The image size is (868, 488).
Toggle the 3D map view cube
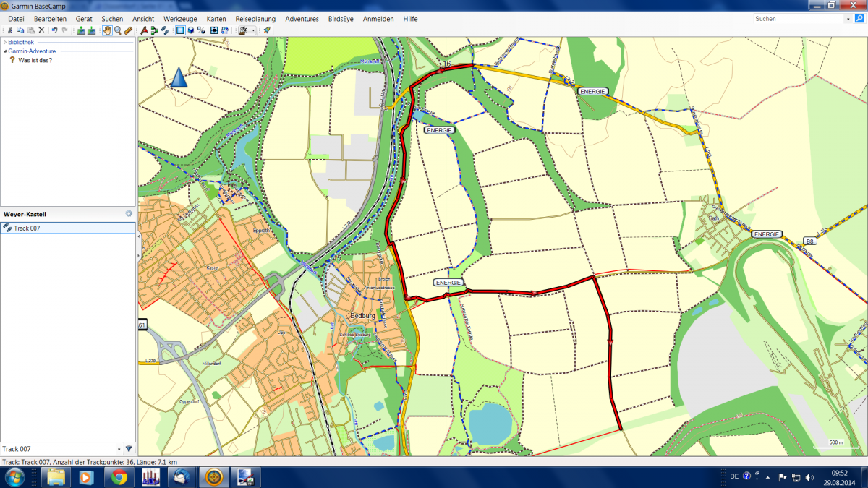190,30
